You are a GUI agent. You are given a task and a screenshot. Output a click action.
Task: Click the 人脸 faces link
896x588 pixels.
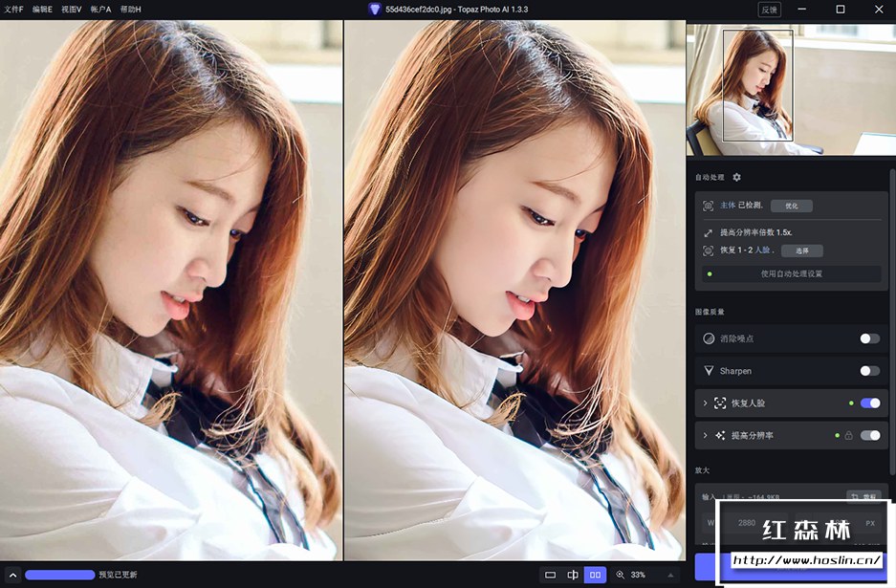[x=762, y=250]
